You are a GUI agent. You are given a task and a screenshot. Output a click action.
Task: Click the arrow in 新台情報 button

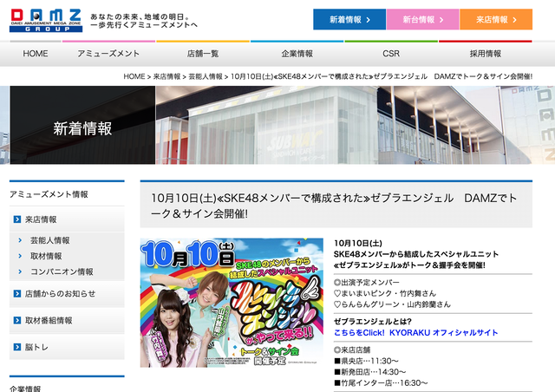(441, 20)
